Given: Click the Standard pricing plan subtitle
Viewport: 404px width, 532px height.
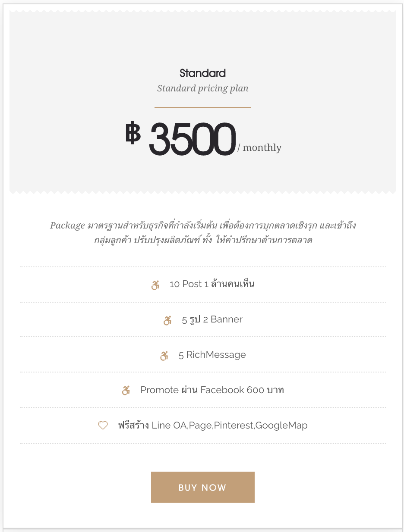Looking at the screenshot, I should 203,88.
